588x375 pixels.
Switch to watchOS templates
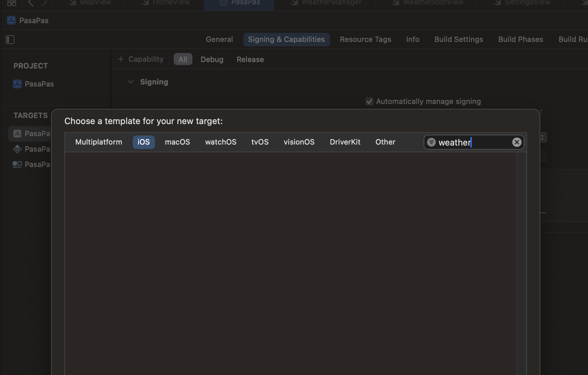221,142
